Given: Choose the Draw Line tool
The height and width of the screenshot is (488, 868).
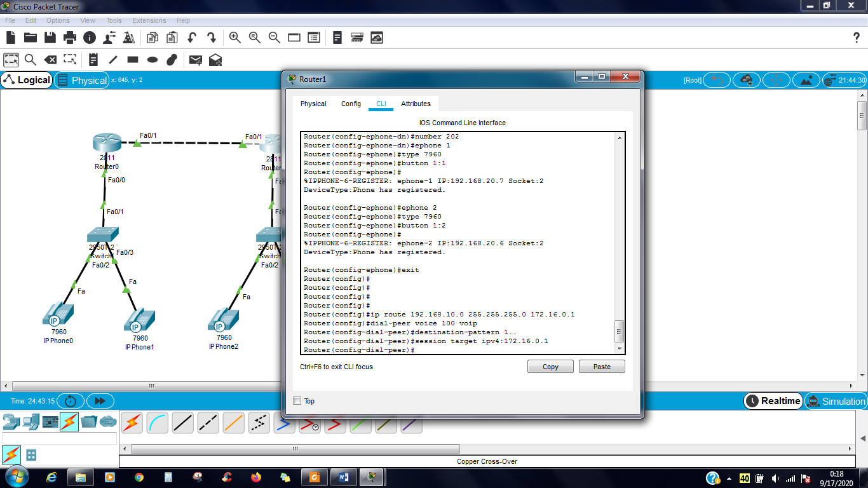Looking at the screenshot, I should pos(113,60).
